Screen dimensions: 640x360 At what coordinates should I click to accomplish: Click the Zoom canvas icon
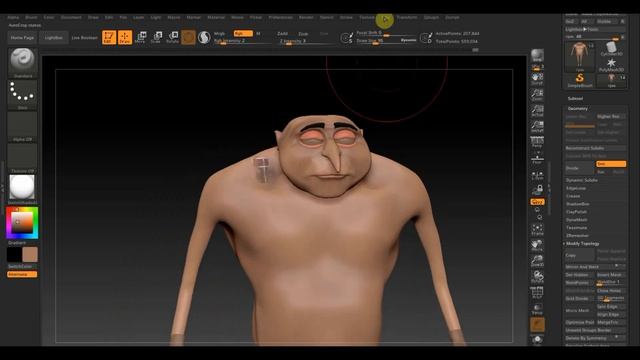pos(537,94)
